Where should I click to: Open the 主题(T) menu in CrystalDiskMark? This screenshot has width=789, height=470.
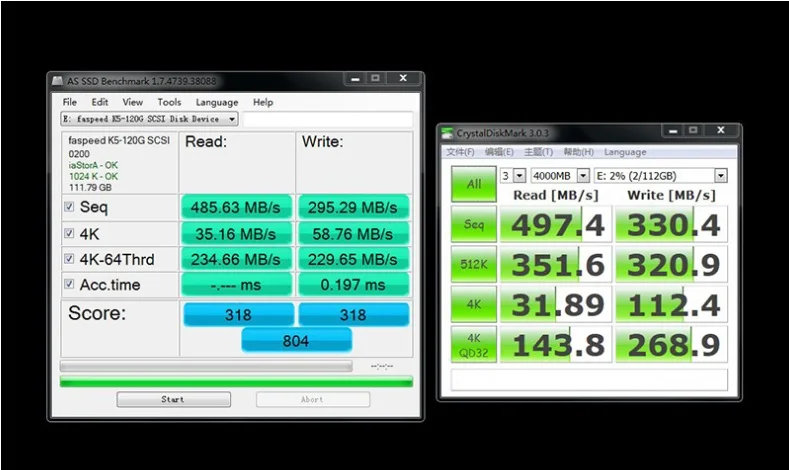[538, 152]
